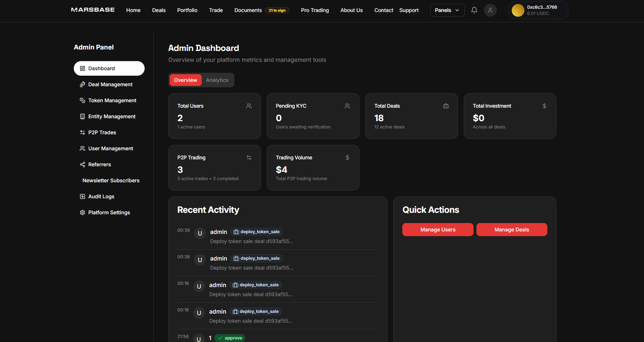Open the wallet account 0xc6c3...5766 menu
This screenshot has width=644, height=342.
pos(538,10)
